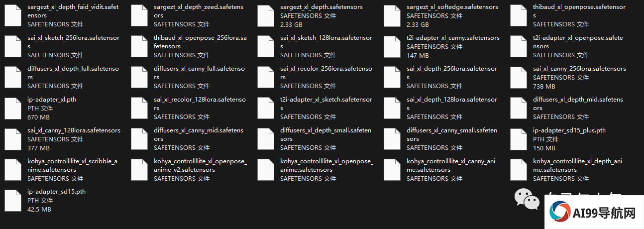
Task: Click the diffusers_xl_depth_mid file icon
Action: pos(519,108)
